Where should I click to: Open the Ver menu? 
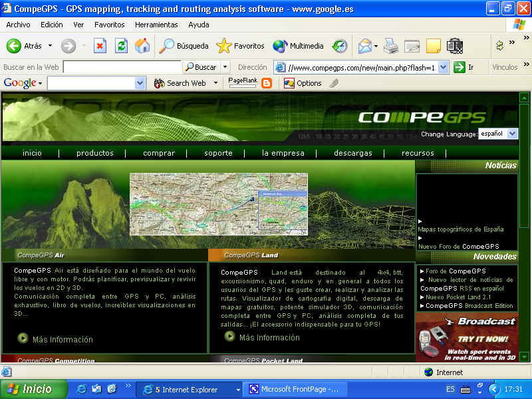click(x=78, y=25)
